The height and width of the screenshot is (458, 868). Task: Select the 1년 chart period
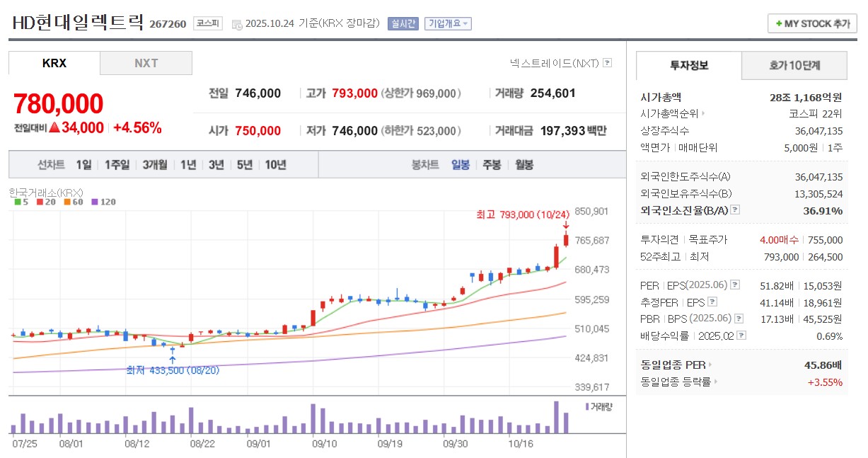(x=187, y=164)
